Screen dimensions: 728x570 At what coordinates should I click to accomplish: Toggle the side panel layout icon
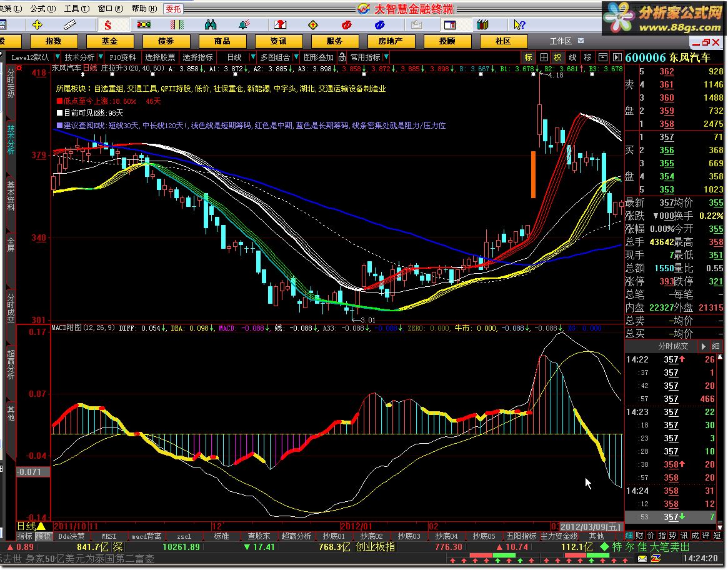click(450, 24)
